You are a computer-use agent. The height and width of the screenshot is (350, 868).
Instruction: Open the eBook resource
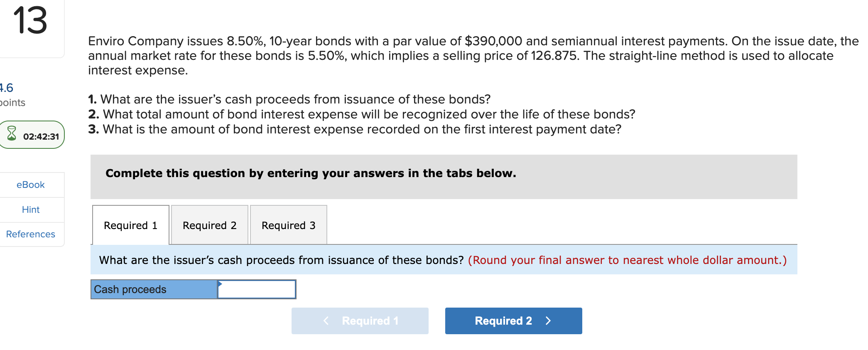pyautogui.click(x=31, y=185)
